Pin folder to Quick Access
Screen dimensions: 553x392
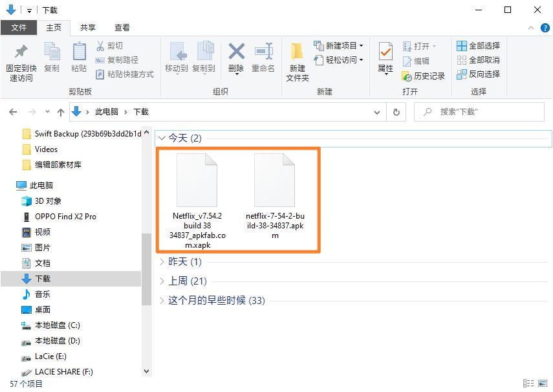21,63
